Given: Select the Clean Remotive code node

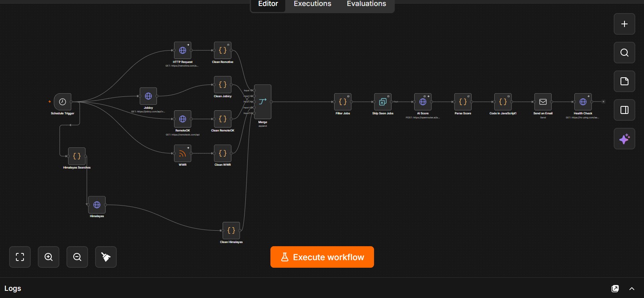Looking at the screenshot, I should (x=223, y=51).
